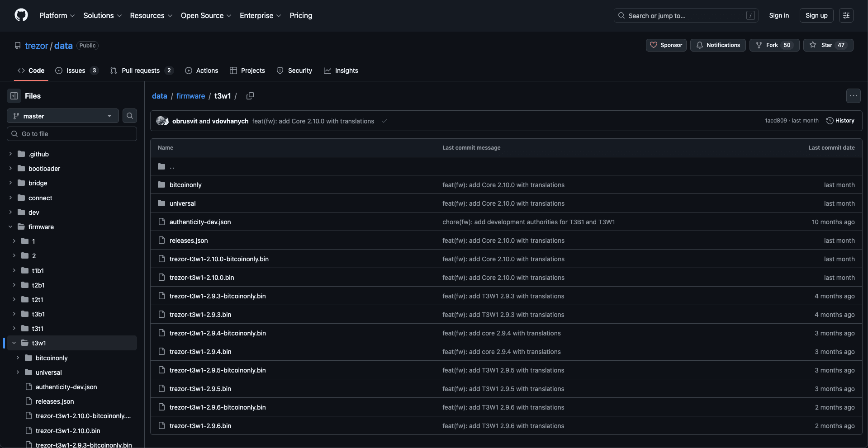Open the repository options kebab menu
Screen dimensions: 868x448
point(854,95)
